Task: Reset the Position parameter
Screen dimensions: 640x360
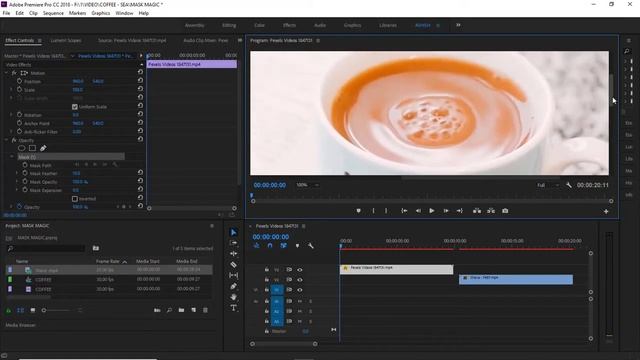Action: coord(140,81)
